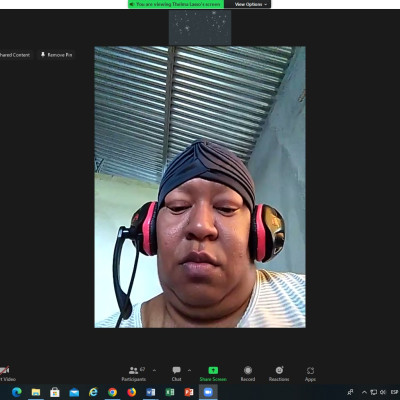Image resolution: width=400 pixels, height=400 pixels.
Task: Open PowerPoint from the taskbar
Action: tap(189, 392)
